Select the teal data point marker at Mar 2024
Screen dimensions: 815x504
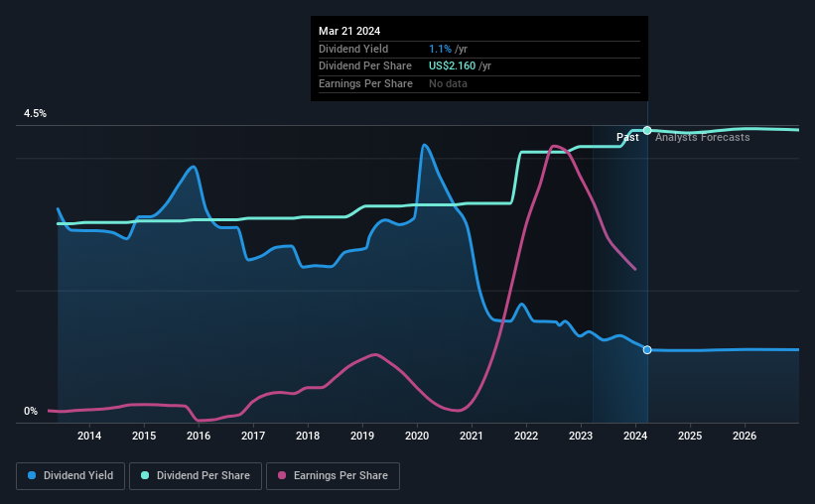[647, 130]
